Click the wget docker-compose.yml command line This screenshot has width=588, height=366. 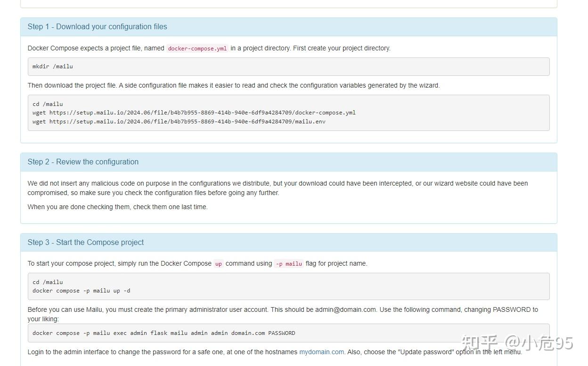coord(194,113)
